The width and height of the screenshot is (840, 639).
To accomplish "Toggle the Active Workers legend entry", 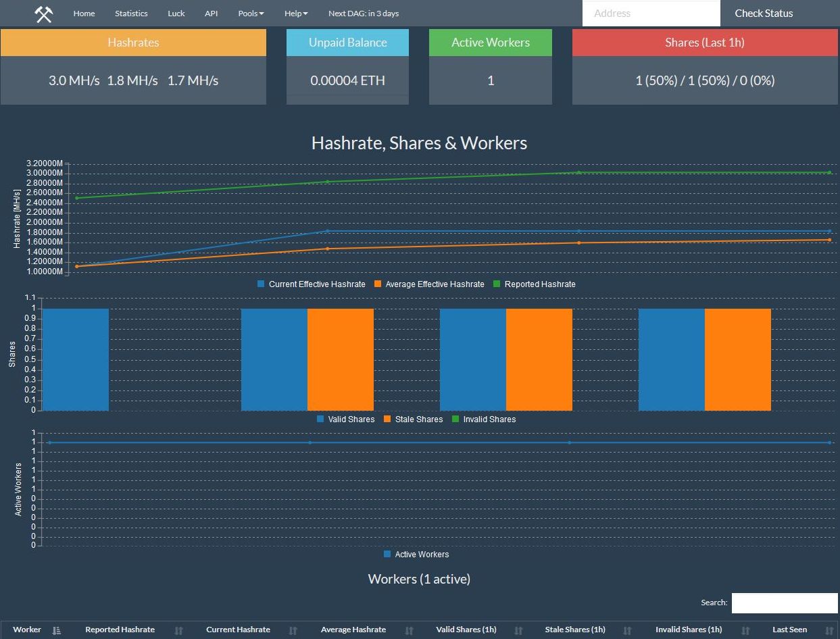I will coord(416,555).
